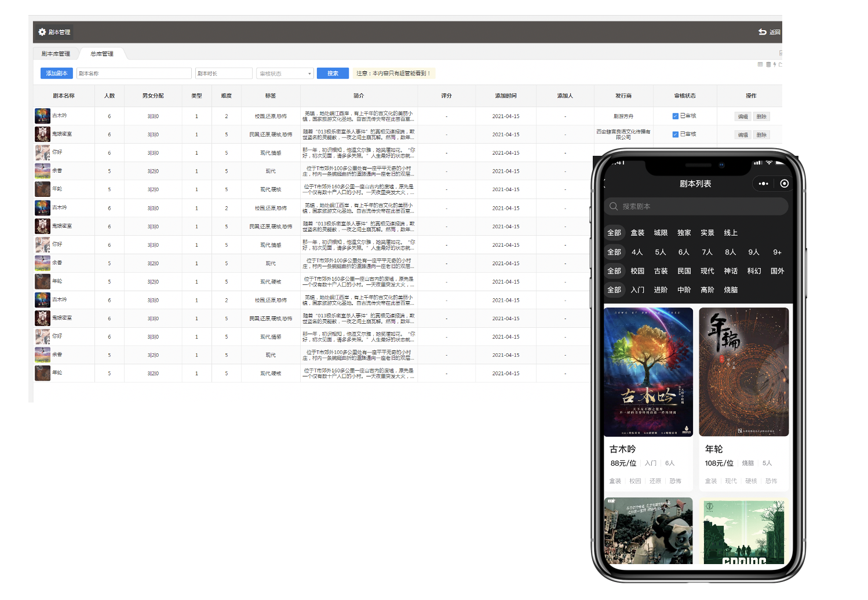Click the 添加时间 column header
Viewport: 868px width, 600px height.
point(506,96)
